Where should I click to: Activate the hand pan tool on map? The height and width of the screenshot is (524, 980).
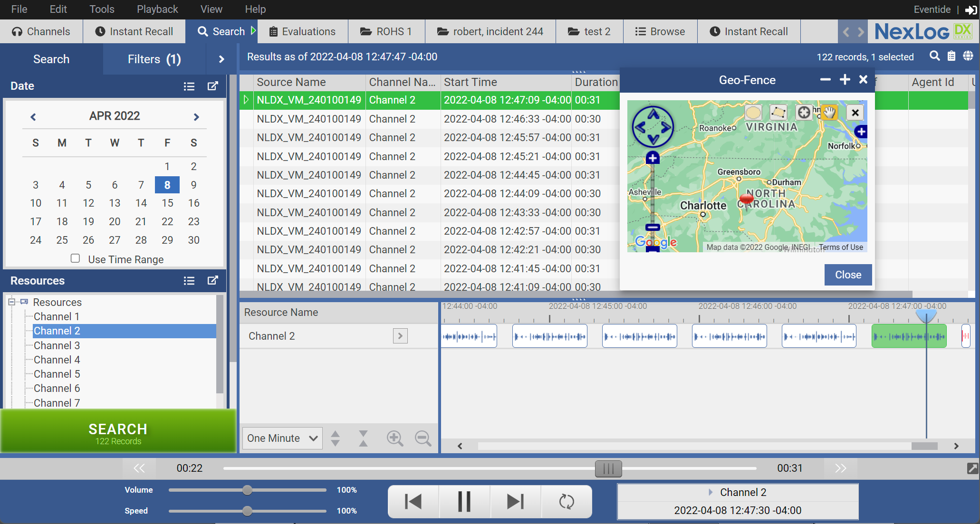tap(829, 113)
